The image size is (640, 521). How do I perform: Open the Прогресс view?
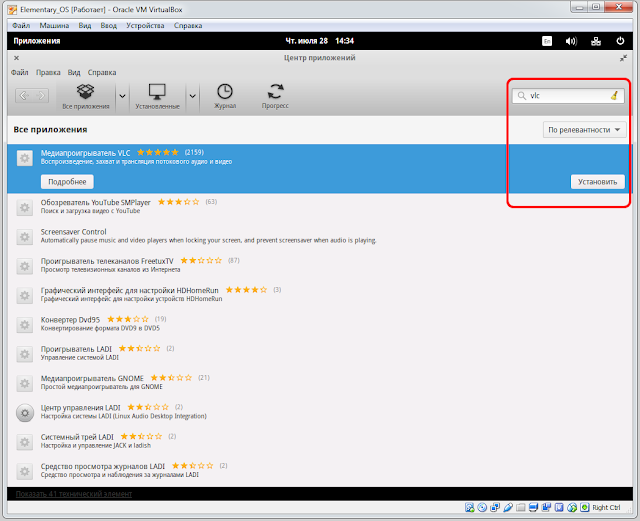tap(275, 96)
